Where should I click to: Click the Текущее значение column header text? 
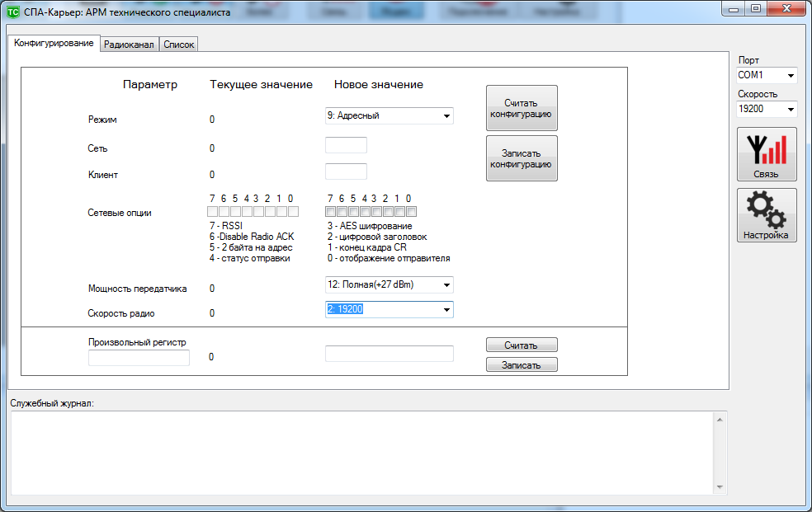(261, 85)
